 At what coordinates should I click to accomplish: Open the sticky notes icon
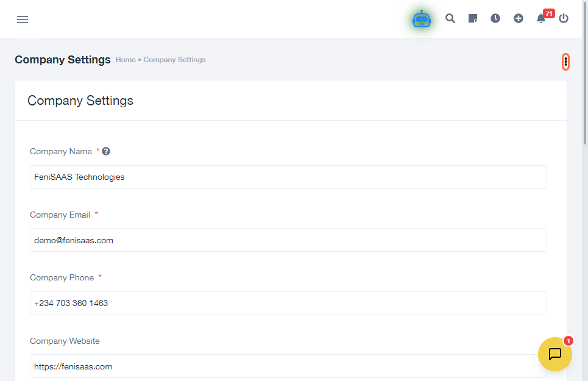coord(473,18)
